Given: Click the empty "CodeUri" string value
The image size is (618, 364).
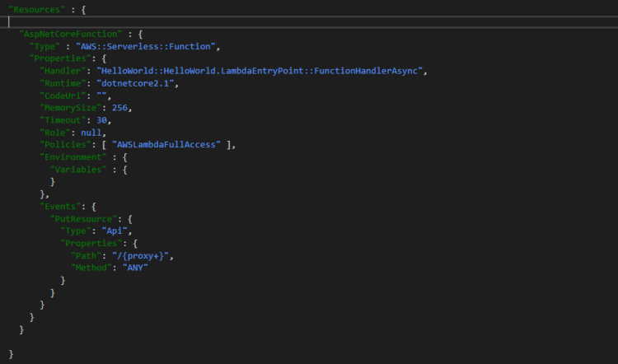Looking at the screenshot, I should pos(101,96).
